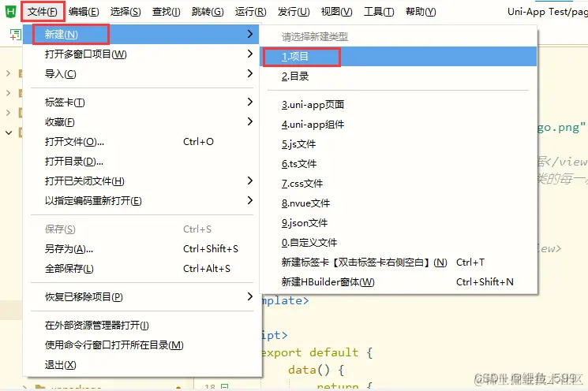Image resolution: width=588 pixels, height=391 pixels.
Task: Select 0.自定义文件 option
Action: pyautogui.click(x=399, y=243)
